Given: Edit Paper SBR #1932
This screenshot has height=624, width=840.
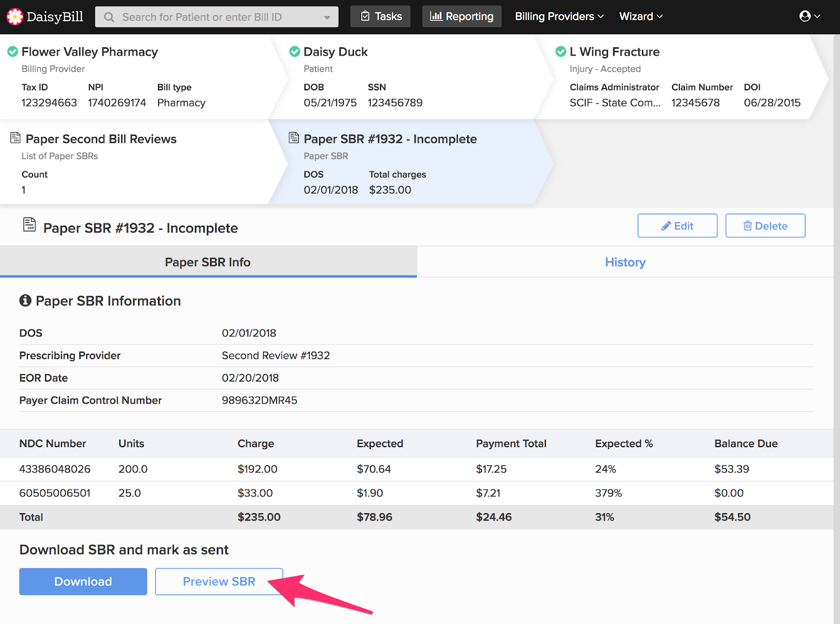Looking at the screenshot, I should click(x=677, y=226).
